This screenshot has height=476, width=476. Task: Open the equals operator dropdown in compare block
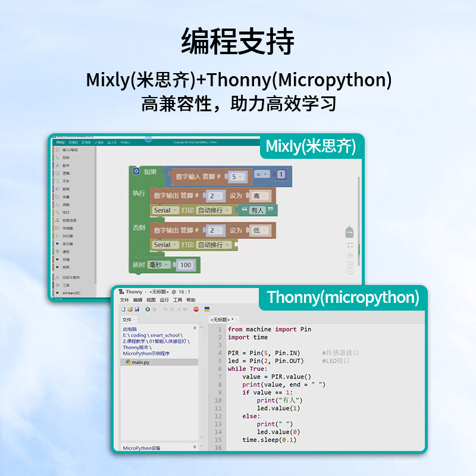click(x=262, y=174)
